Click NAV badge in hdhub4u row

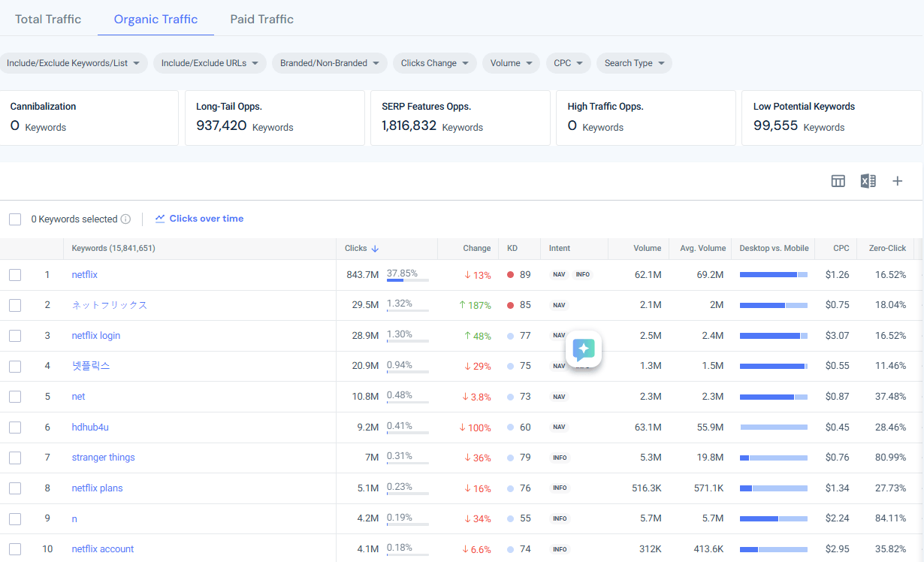point(559,427)
